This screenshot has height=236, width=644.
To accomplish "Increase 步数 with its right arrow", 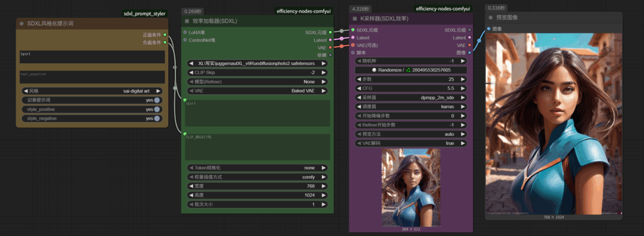I will pos(463,79).
